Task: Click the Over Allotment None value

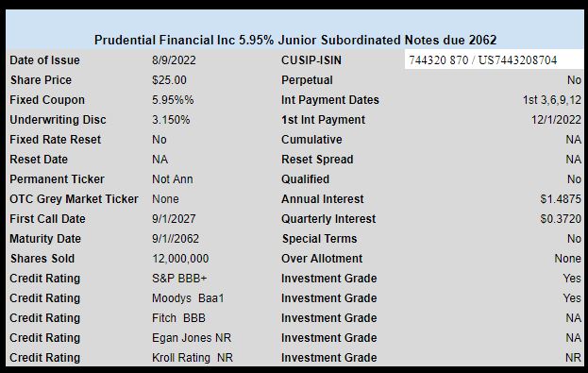Action: [568, 259]
